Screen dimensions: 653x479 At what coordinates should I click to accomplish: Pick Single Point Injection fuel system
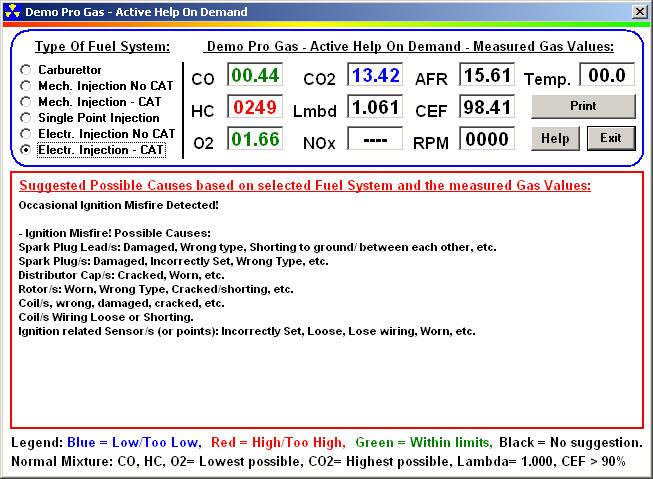(x=26, y=118)
